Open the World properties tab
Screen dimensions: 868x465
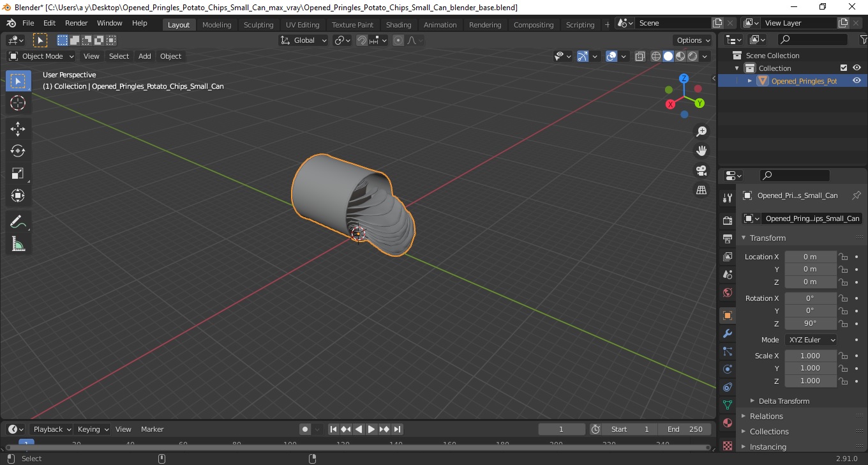pos(728,293)
